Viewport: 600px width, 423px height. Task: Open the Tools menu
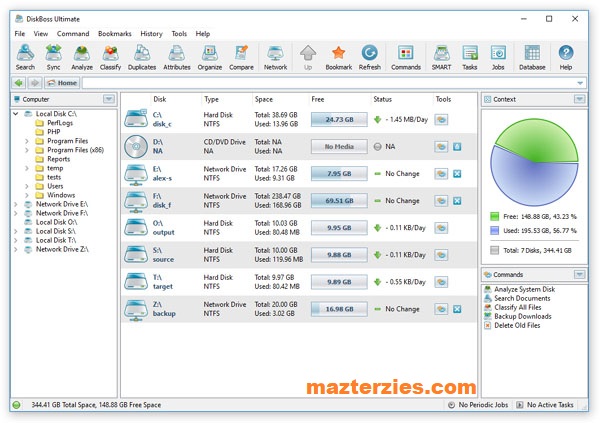point(179,34)
